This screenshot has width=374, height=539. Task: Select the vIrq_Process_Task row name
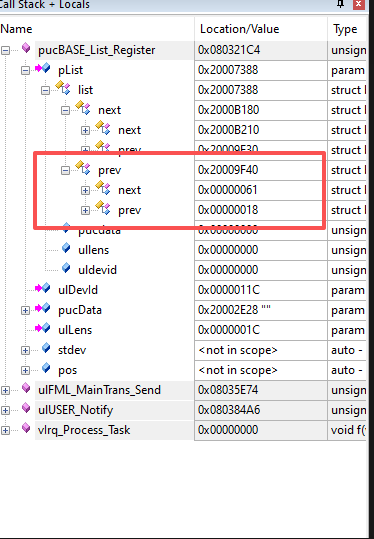(84, 430)
